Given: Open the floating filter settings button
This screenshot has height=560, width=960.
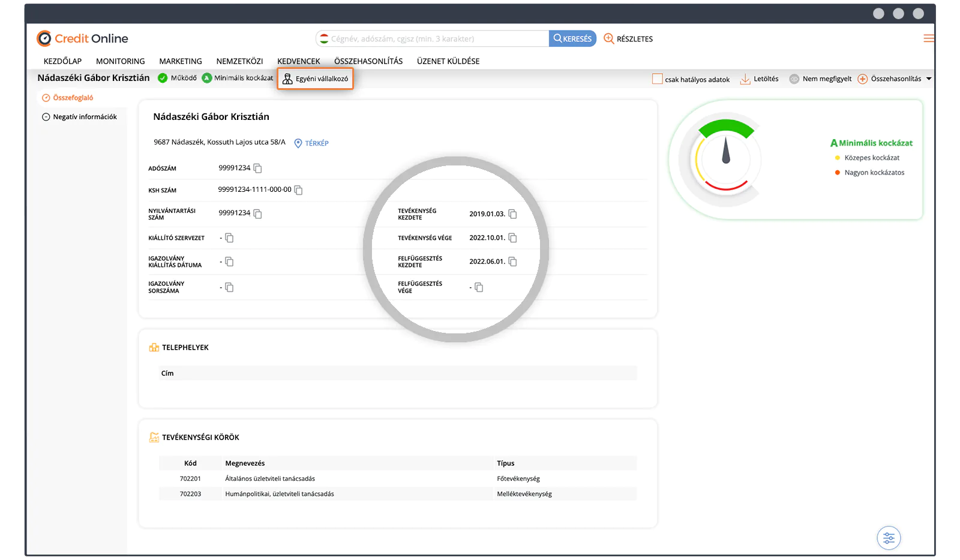Looking at the screenshot, I should (x=889, y=538).
